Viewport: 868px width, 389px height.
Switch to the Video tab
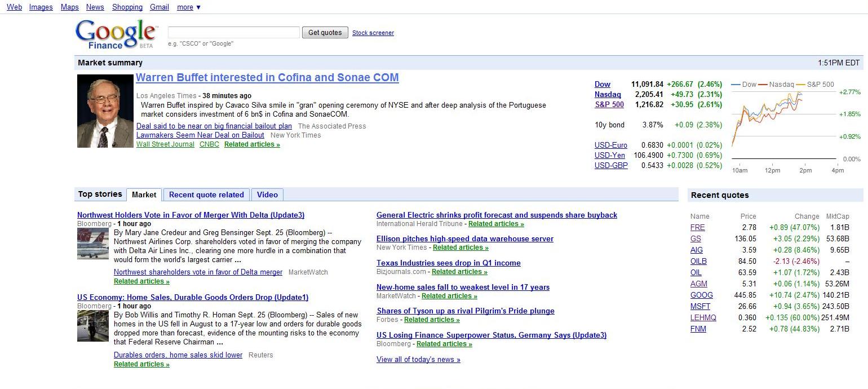tap(267, 194)
